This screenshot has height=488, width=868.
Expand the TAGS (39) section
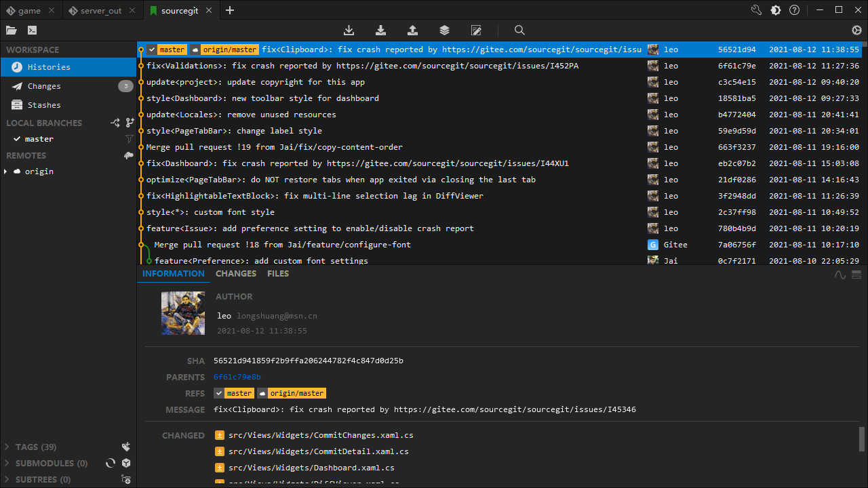(x=7, y=447)
